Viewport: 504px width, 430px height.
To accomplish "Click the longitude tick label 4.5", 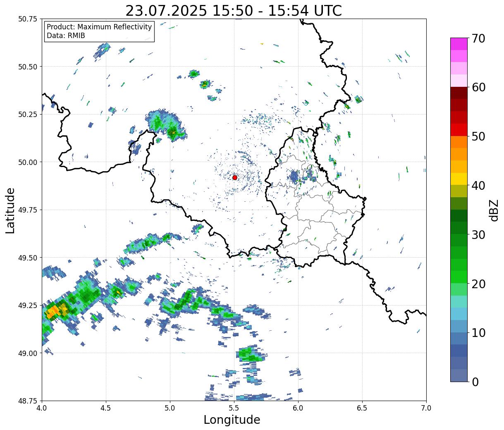I will click(x=106, y=408).
